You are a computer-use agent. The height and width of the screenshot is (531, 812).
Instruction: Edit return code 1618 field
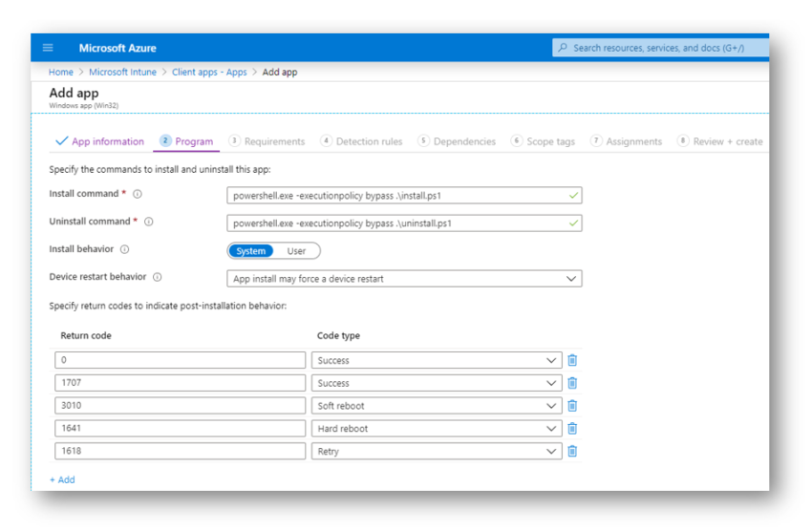coord(181,452)
